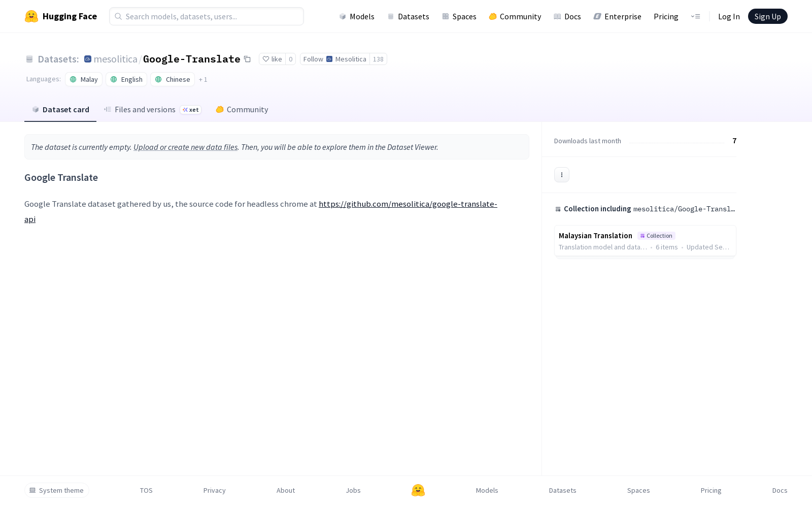The image size is (812, 508).
Task: Open the likes count of 0
Action: pyautogui.click(x=290, y=59)
